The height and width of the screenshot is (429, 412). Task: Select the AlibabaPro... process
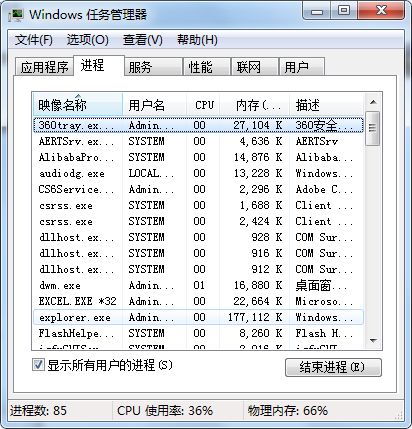coord(198,157)
